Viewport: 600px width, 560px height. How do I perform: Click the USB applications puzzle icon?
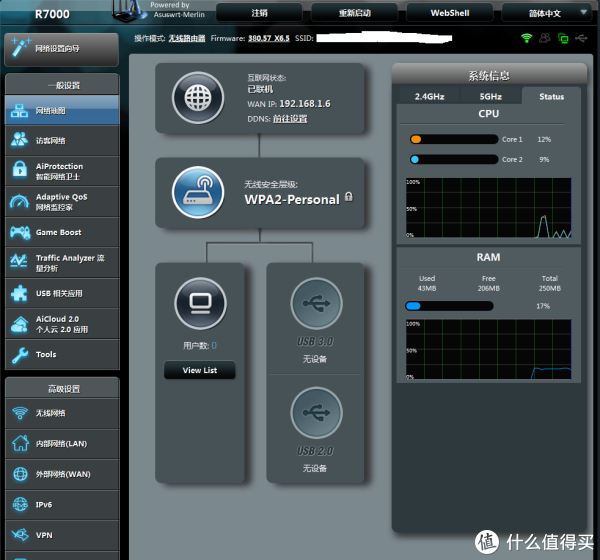click(19, 293)
